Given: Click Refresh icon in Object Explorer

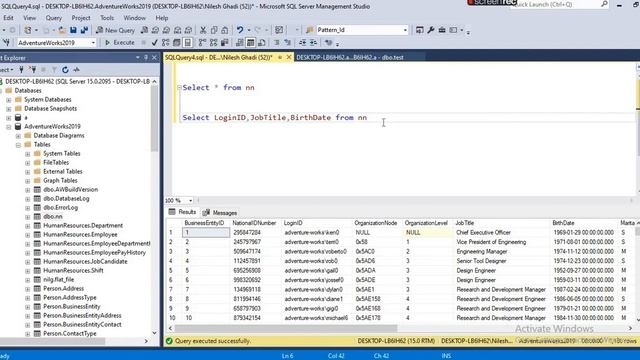Looking at the screenshot, I should (65, 70).
